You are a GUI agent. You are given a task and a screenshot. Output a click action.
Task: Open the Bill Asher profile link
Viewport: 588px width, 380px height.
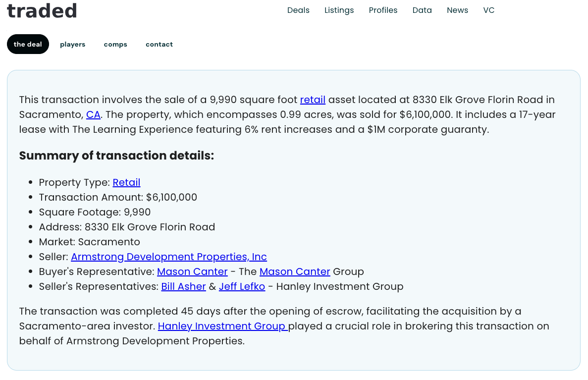183,286
